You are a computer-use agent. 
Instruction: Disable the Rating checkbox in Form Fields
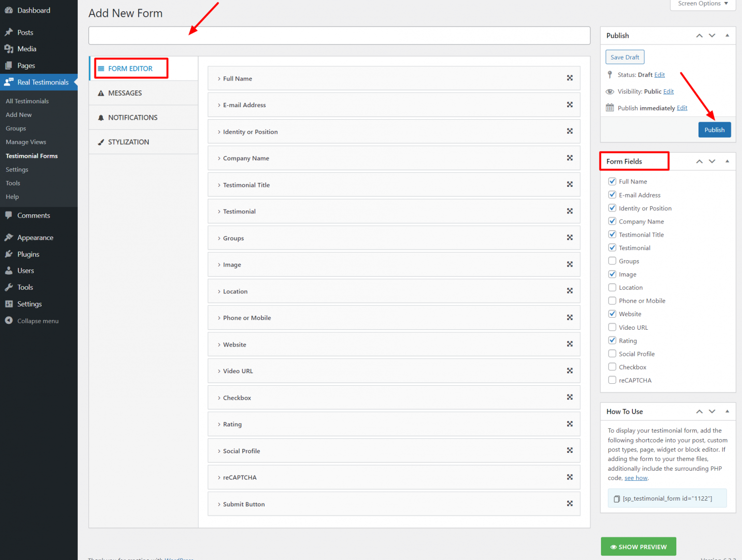pos(612,340)
